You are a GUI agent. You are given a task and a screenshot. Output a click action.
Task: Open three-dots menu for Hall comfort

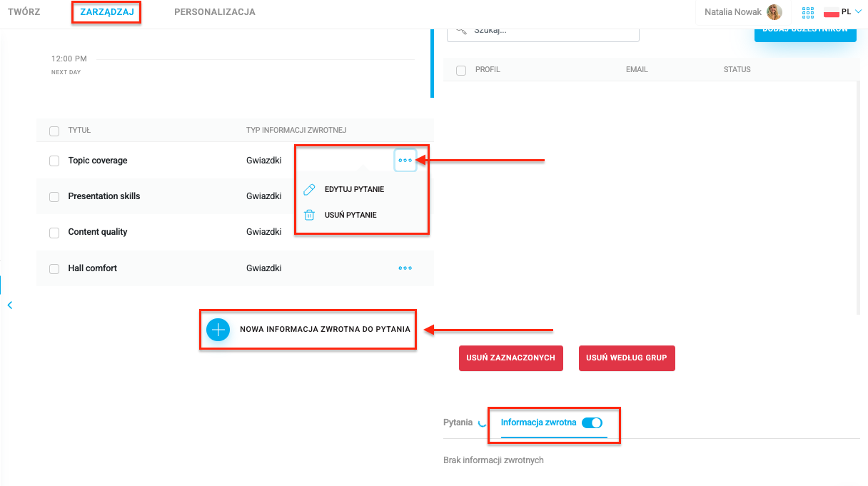(405, 268)
